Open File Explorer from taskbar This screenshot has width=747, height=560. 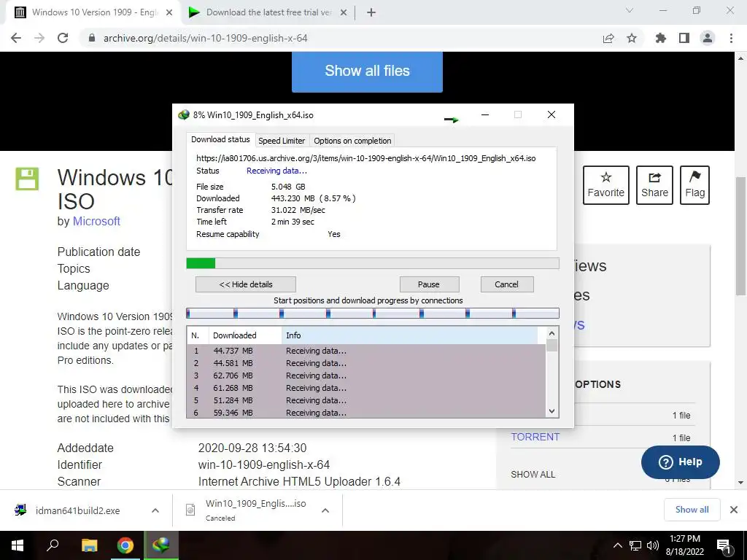(89, 545)
